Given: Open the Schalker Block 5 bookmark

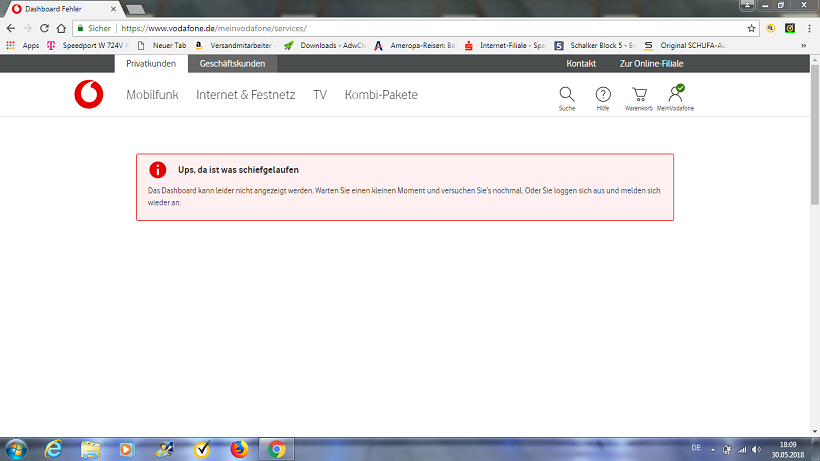Looking at the screenshot, I should [595, 45].
